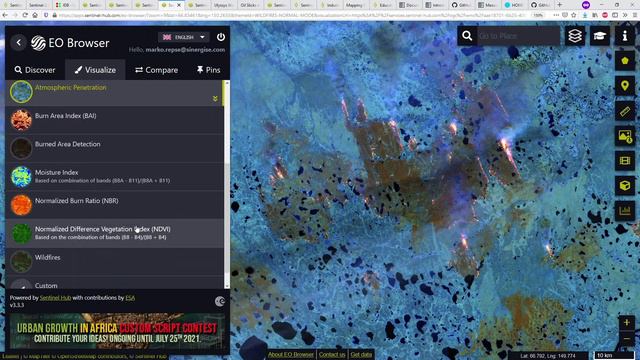Select the Atmospheric Penetration thumbnail

[x=21, y=91]
